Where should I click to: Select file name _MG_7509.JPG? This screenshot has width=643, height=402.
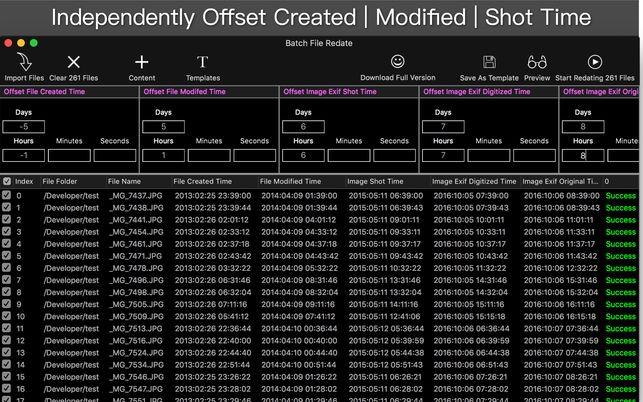136,316
